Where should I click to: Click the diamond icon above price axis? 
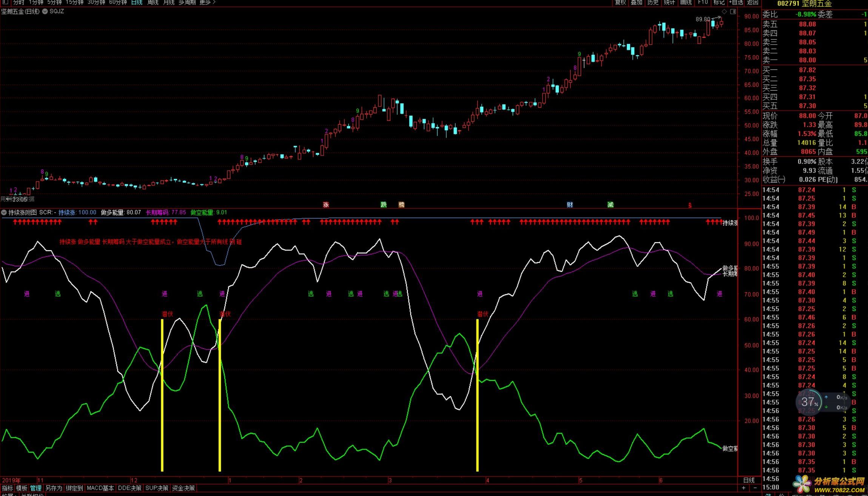724,12
